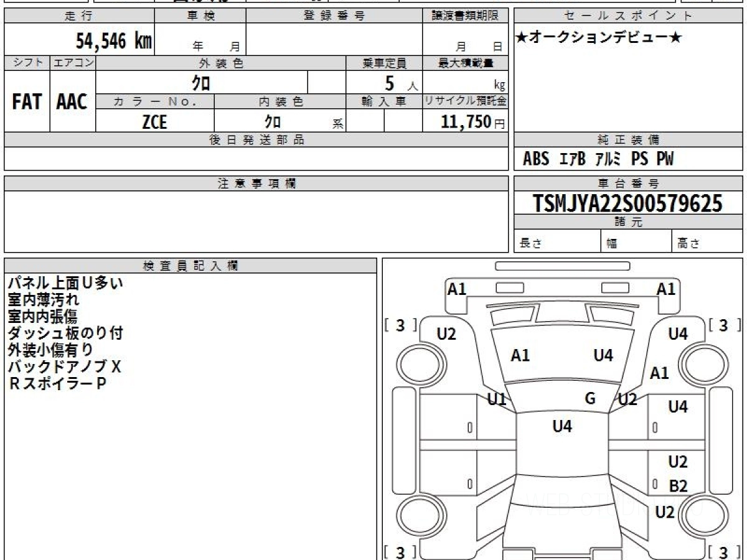Click the 内装色 header
This screenshot has height=560, width=747.
pyautogui.click(x=280, y=101)
